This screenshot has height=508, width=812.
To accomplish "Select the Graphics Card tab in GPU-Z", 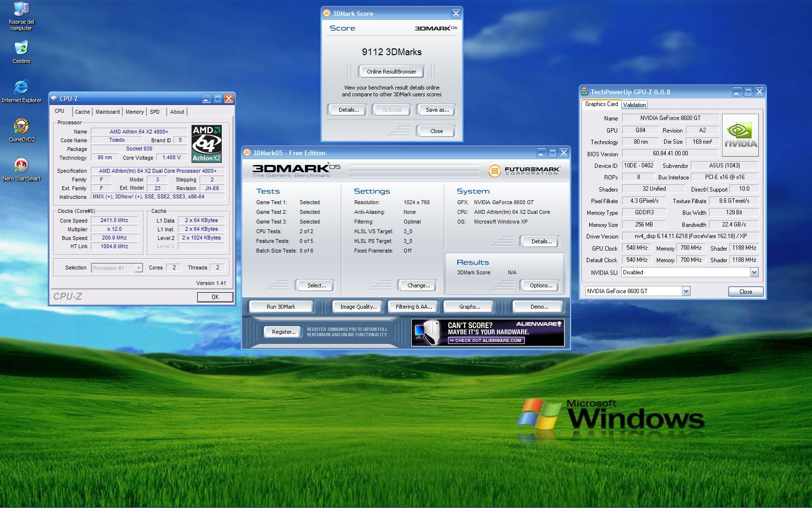I will 601,104.
